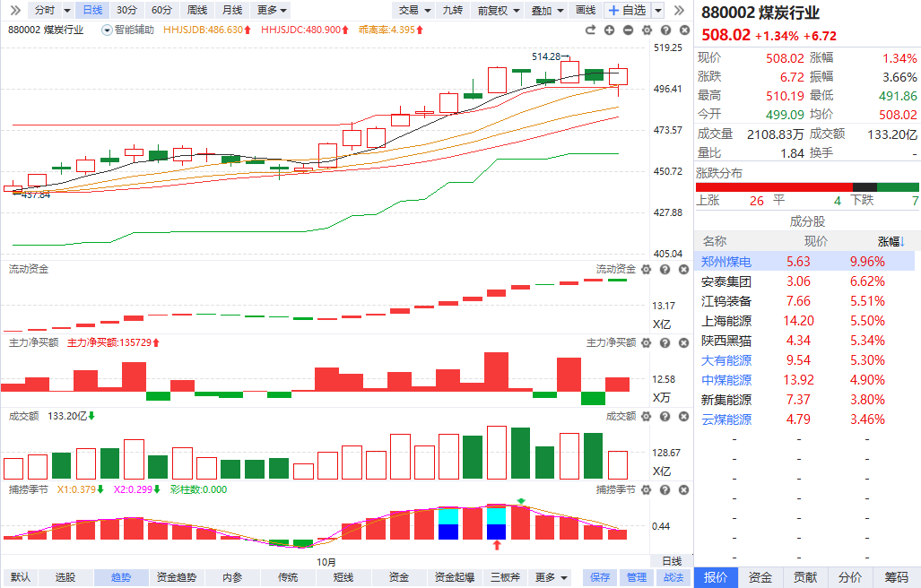Screen dimensions: 921x588
Task: Switch to the 贡献 tab in the right panel
Action: 806,577
